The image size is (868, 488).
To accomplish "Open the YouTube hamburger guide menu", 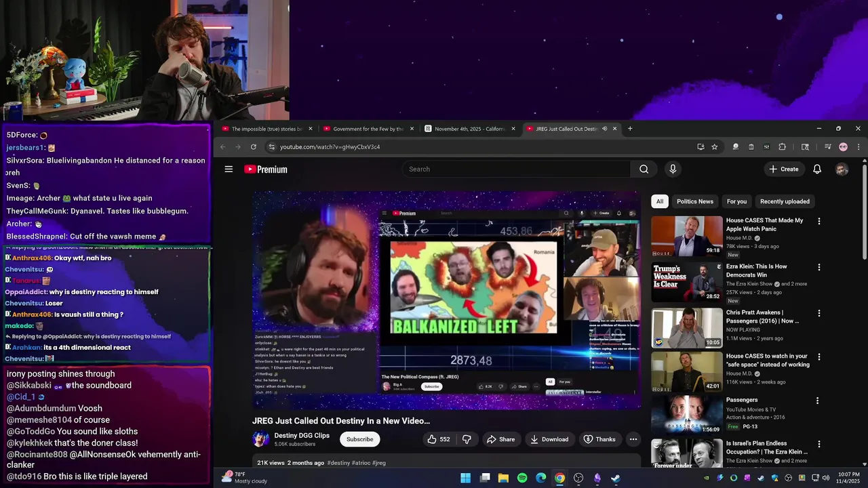I will pos(229,169).
